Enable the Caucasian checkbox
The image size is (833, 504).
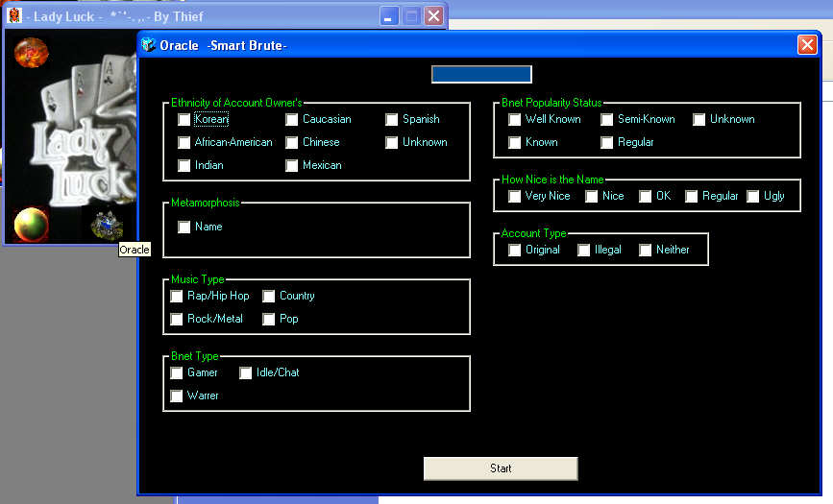coord(292,120)
